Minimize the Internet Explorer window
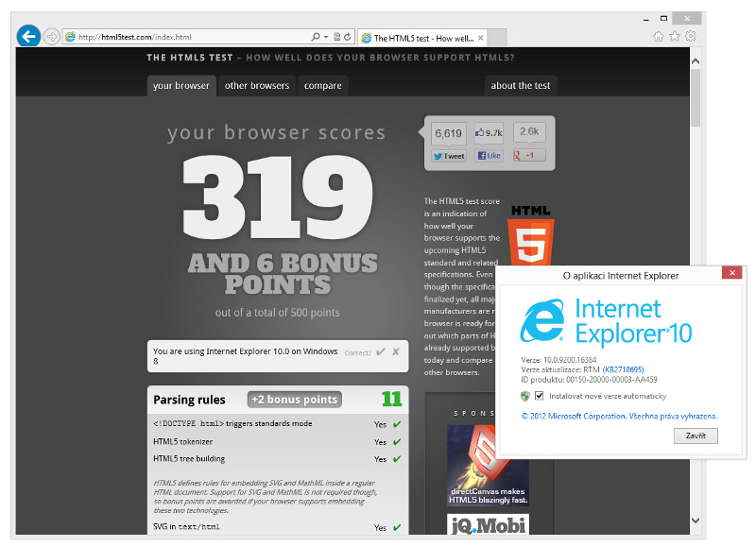Viewport: 756px width, 547px height. pyautogui.click(x=646, y=19)
